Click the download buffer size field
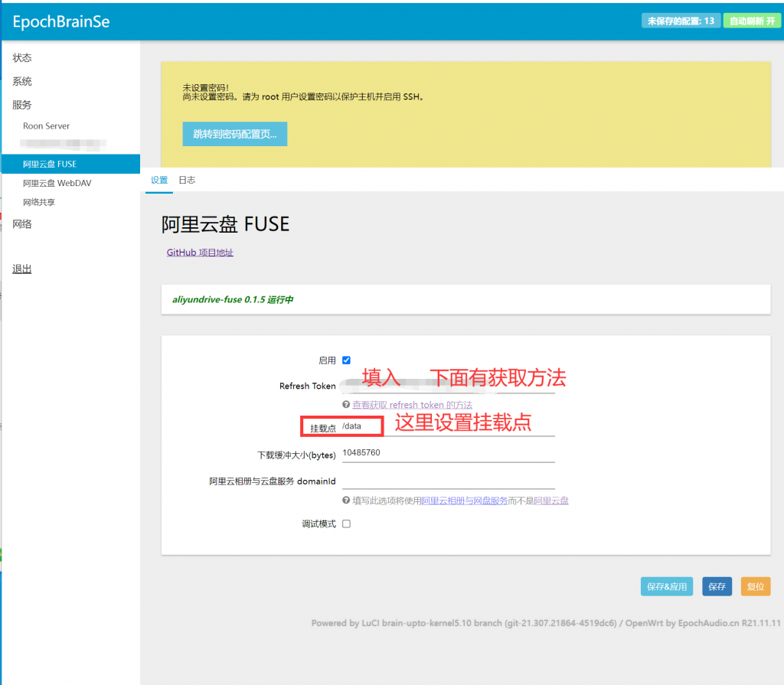This screenshot has height=685, width=784. (x=448, y=453)
